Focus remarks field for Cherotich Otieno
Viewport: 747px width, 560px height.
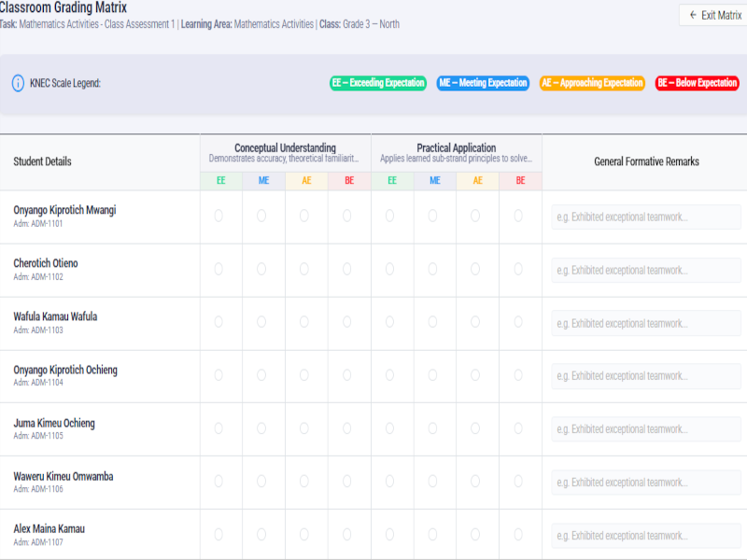tap(646, 271)
